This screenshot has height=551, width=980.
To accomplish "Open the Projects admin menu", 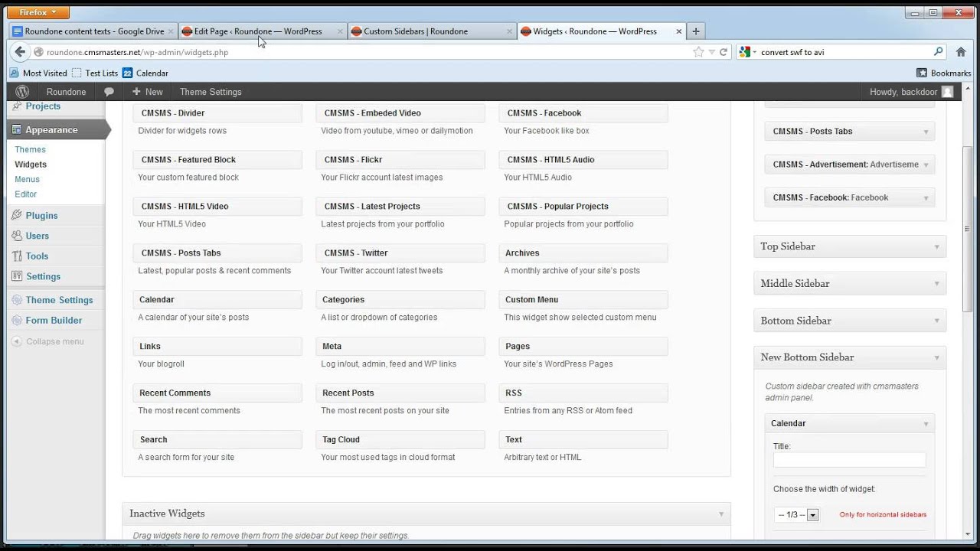I will [x=43, y=106].
